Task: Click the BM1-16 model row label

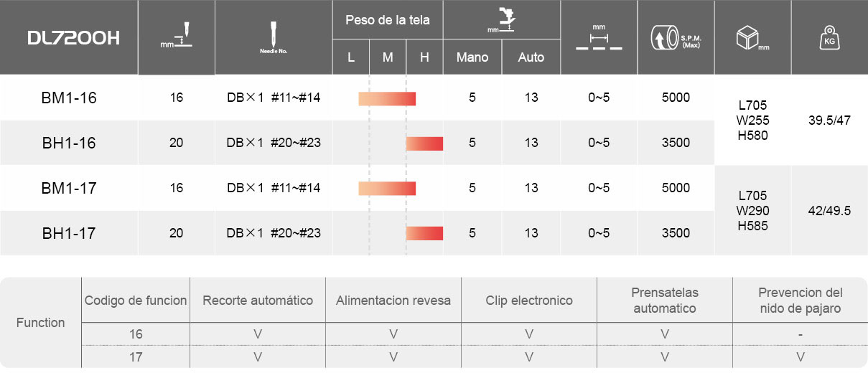Action: [x=69, y=98]
